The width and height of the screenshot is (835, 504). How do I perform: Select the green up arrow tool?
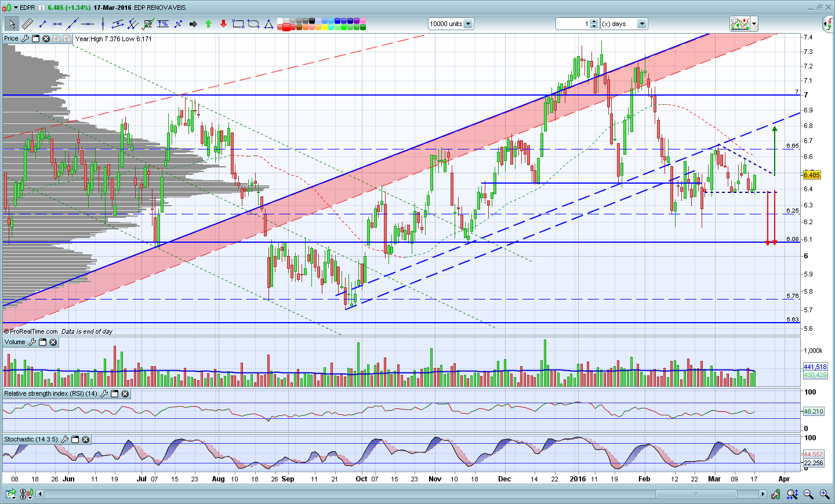point(208,24)
